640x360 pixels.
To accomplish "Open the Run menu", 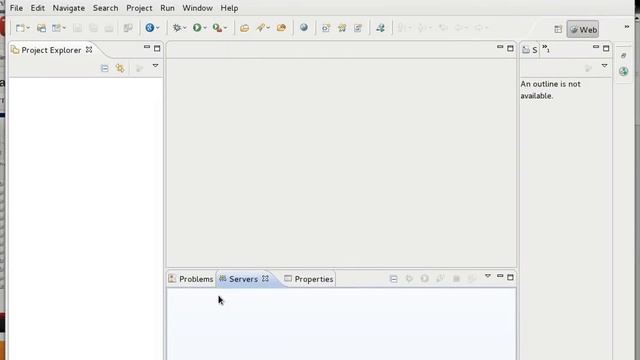I will [167, 8].
